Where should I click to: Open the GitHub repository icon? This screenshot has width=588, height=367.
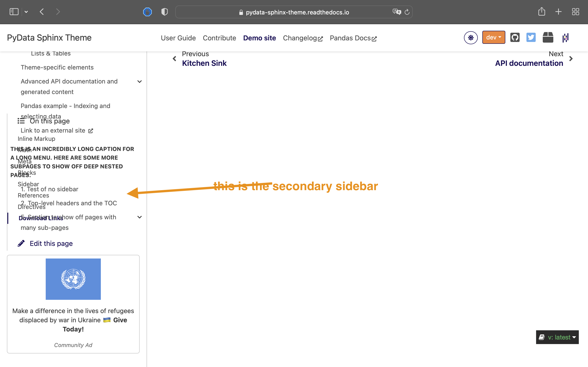coord(515,37)
